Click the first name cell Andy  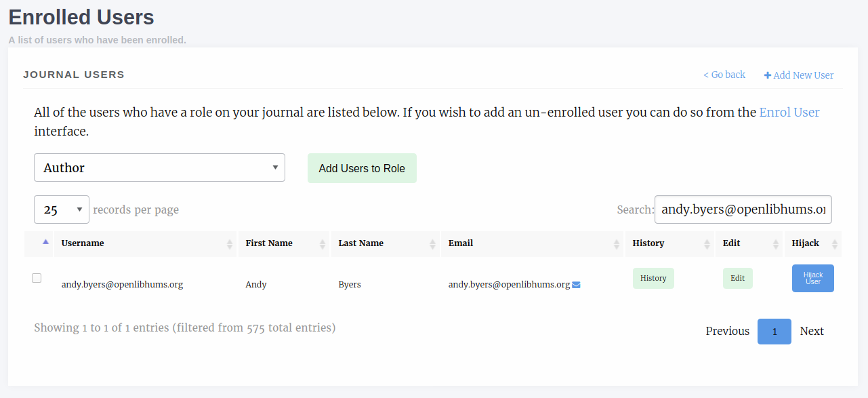pyautogui.click(x=256, y=285)
